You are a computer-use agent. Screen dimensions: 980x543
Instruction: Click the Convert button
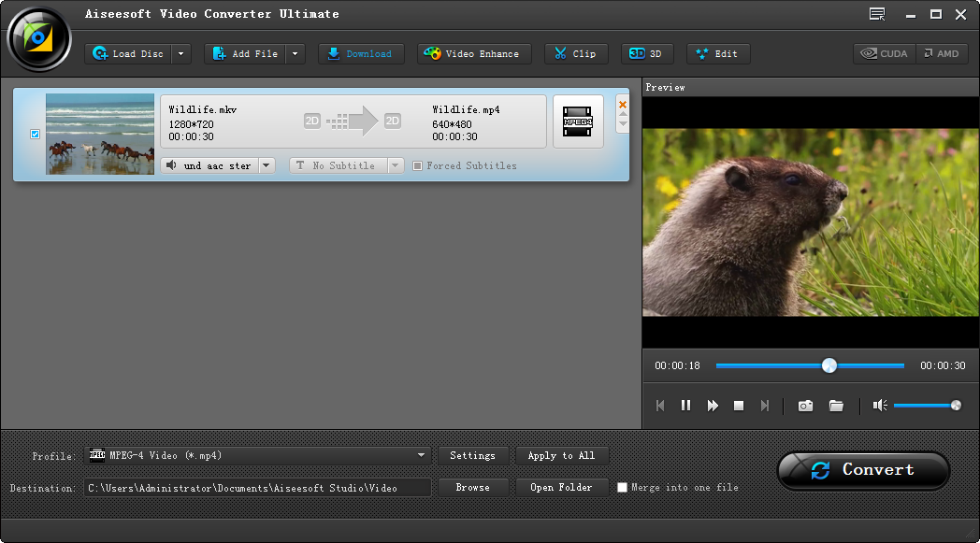[862, 470]
